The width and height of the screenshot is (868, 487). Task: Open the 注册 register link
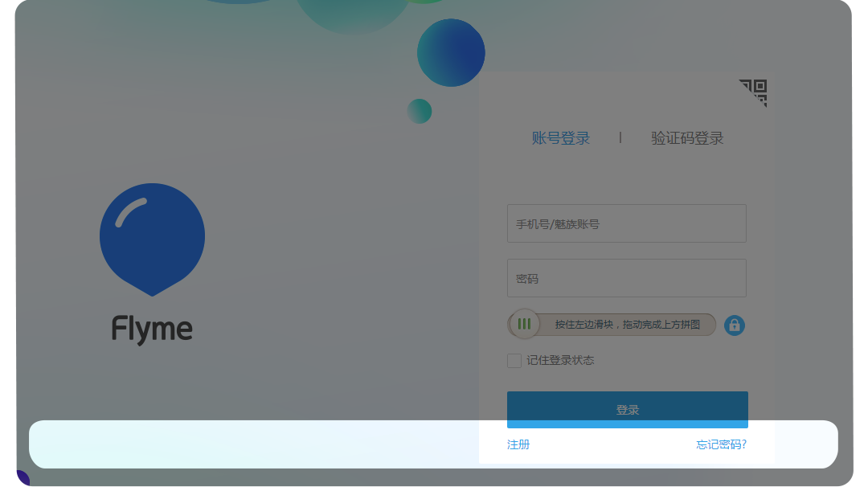(518, 444)
